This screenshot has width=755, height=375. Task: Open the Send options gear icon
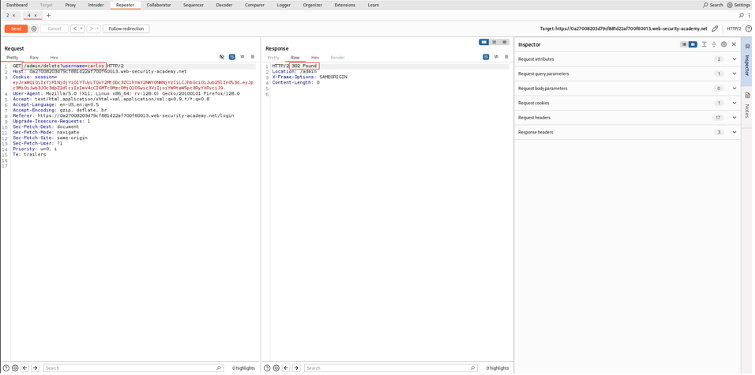34,29
